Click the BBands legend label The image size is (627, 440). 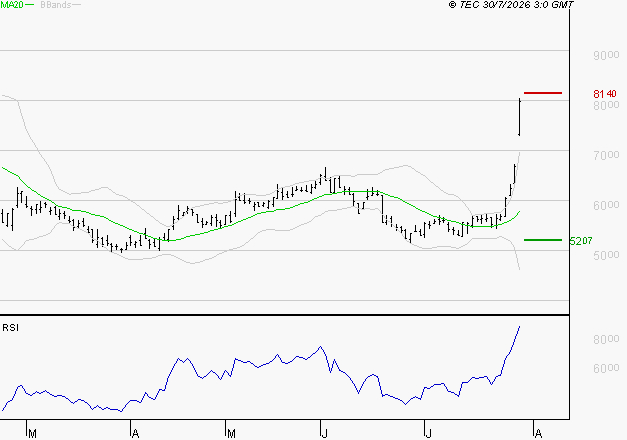click(56, 5)
